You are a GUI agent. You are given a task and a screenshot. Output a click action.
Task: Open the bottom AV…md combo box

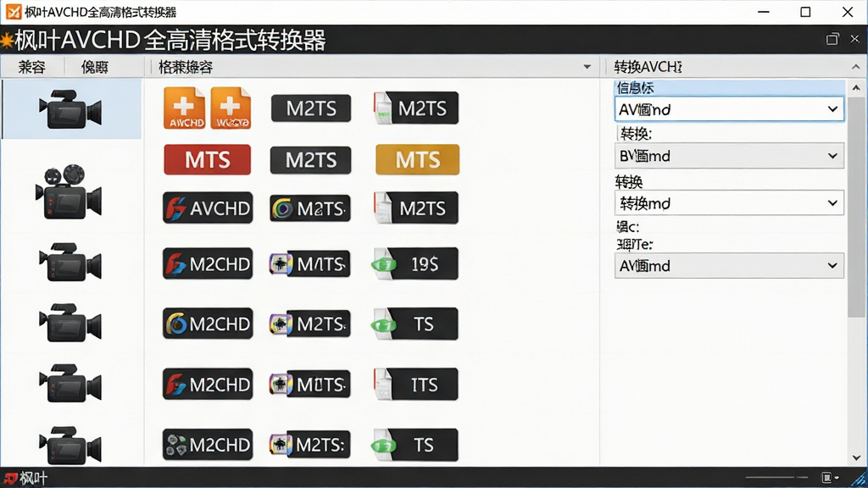click(x=729, y=265)
